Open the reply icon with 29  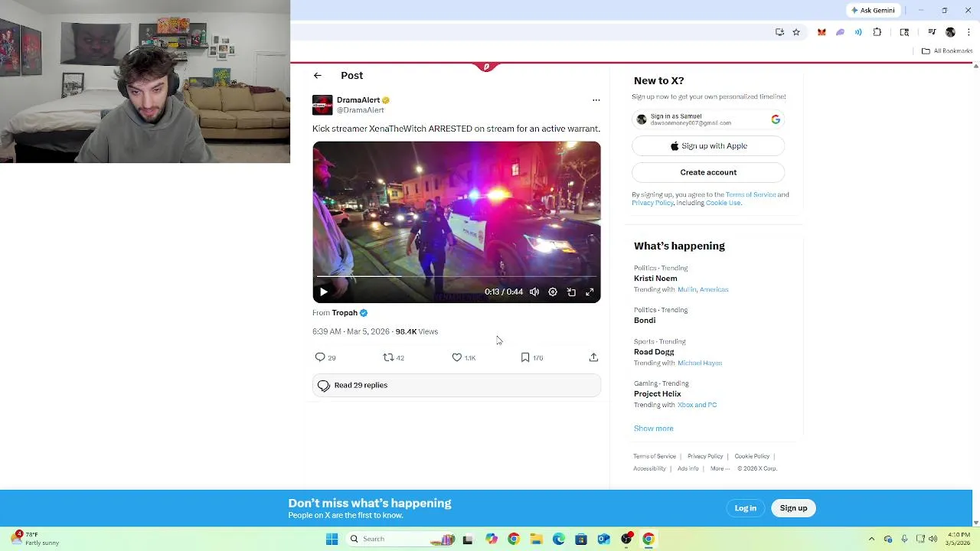pyautogui.click(x=325, y=357)
